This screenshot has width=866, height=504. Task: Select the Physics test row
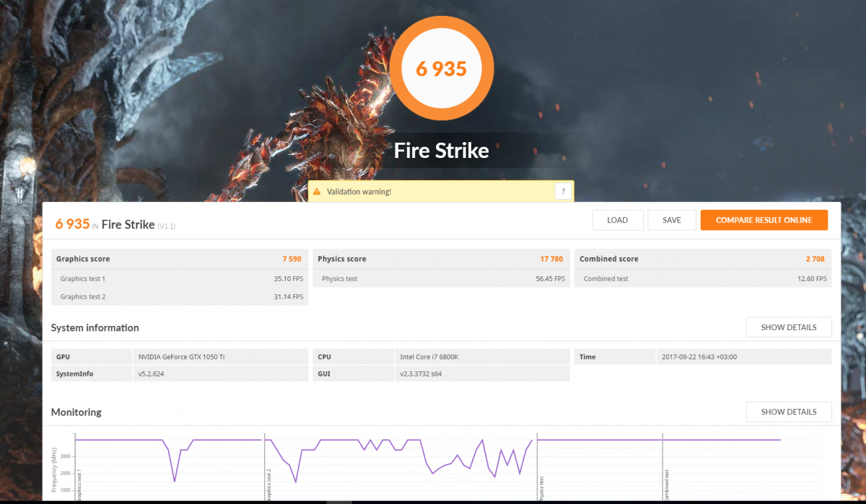442,278
